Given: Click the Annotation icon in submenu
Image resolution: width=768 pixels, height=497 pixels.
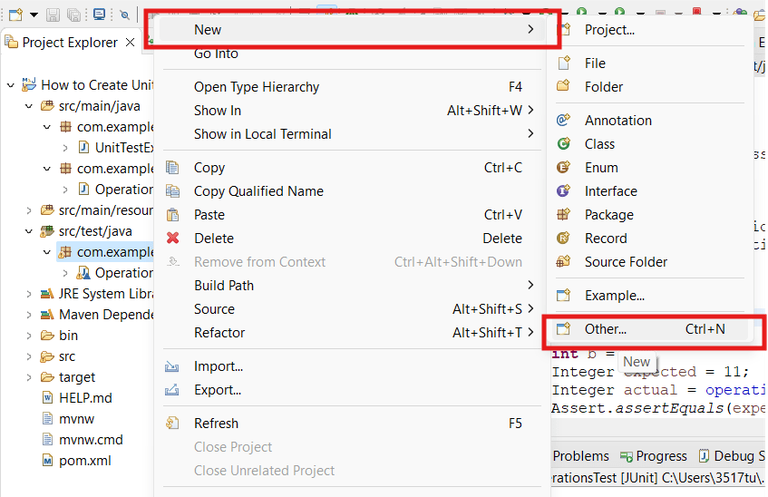Looking at the screenshot, I should [x=563, y=120].
